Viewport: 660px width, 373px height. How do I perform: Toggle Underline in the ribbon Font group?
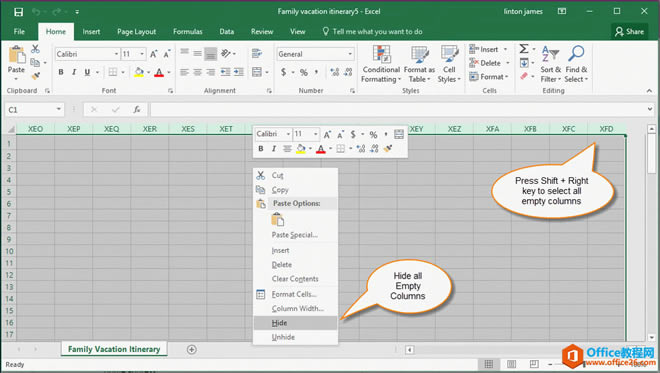(x=87, y=72)
